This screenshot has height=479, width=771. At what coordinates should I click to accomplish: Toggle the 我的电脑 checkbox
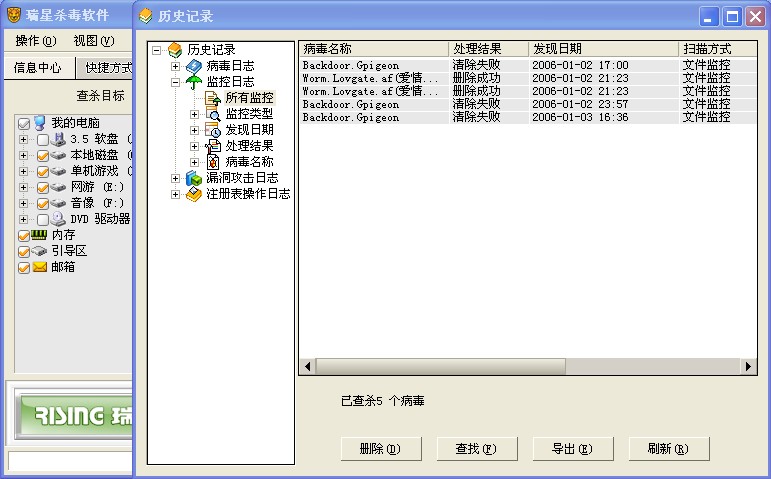point(24,123)
